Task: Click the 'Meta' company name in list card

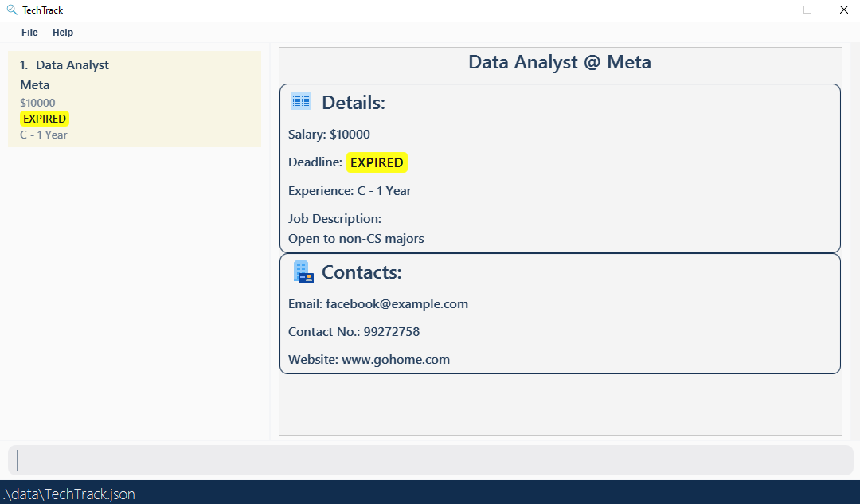Action: [34, 85]
